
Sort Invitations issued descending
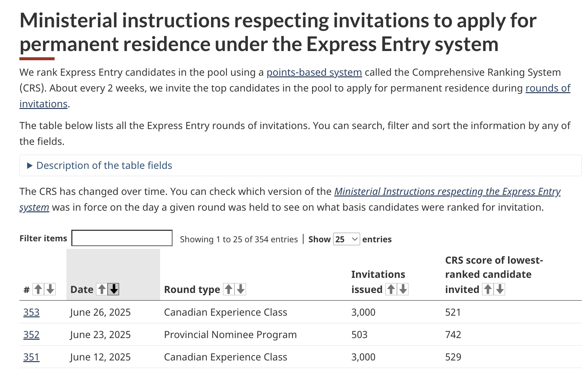tap(403, 289)
